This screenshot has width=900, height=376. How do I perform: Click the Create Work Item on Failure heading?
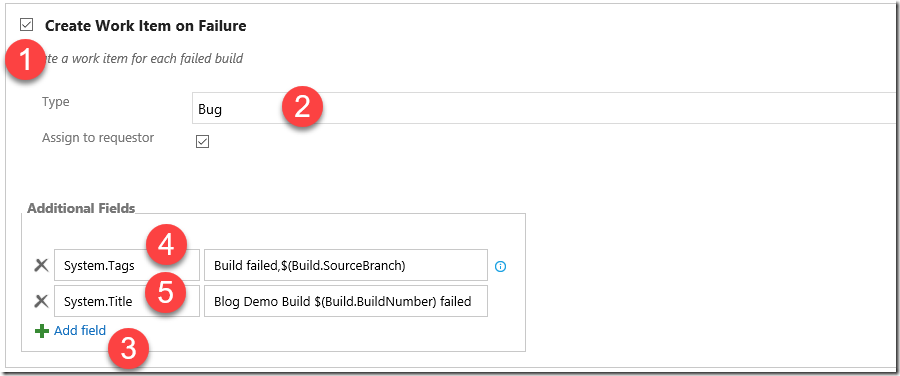point(146,26)
